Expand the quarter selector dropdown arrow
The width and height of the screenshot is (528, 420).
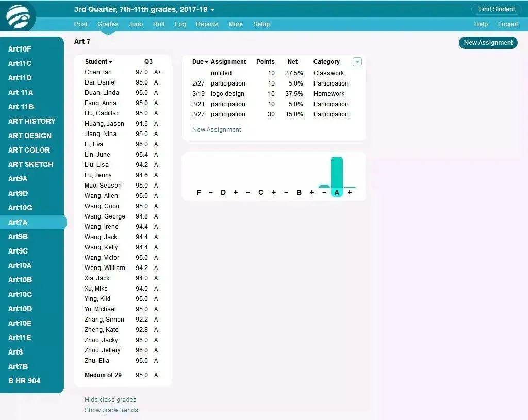click(x=212, y=10)
